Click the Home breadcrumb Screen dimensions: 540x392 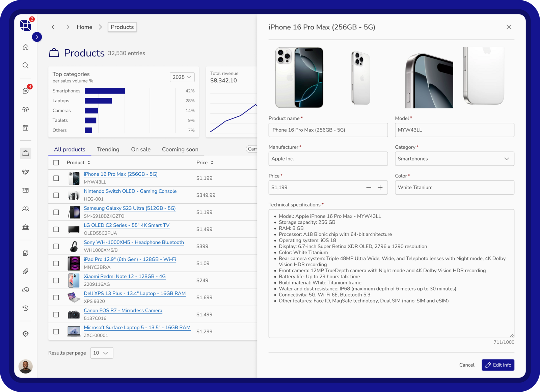(84, 27)
